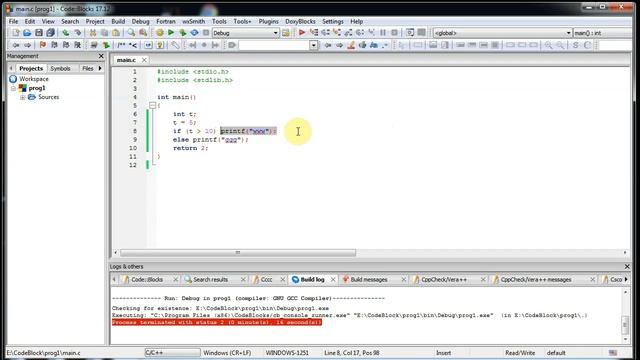Screen dimensions: 640x360
Task: Open the wxSmith menu
Action: [193, 21]
